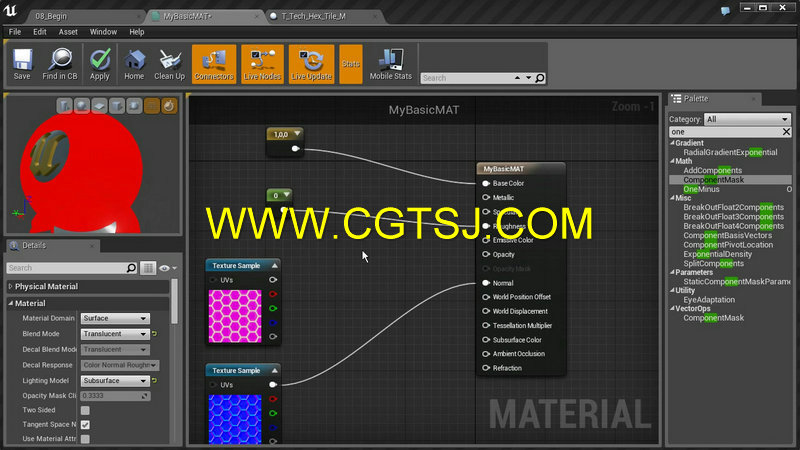800x450 pixels.
Task: Open the Edit menu
Action: pyautogui.click(x=40, y=32)
